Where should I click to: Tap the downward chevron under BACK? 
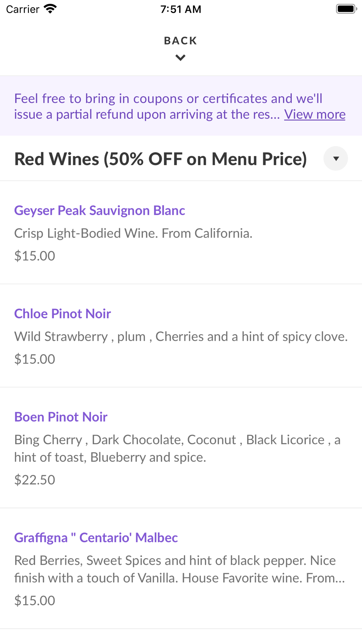[x=180, y=58]
